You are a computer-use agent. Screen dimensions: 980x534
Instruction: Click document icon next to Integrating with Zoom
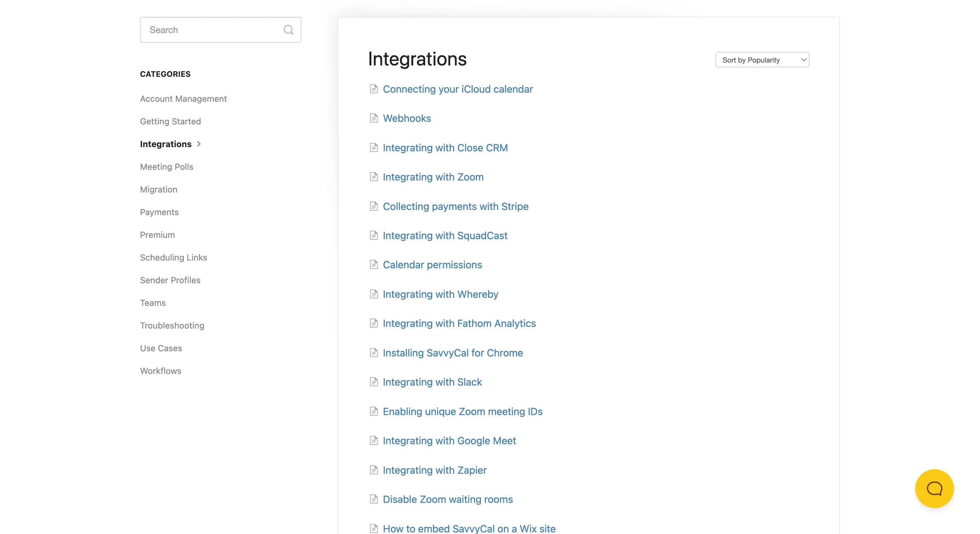[x=374, y=177]
